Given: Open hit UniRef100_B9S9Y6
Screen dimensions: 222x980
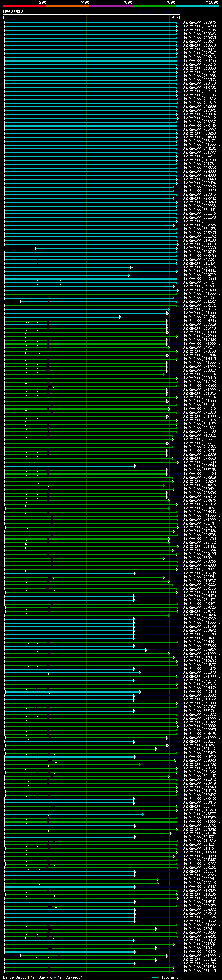Looking at the screenshot, I should (199, 23).
